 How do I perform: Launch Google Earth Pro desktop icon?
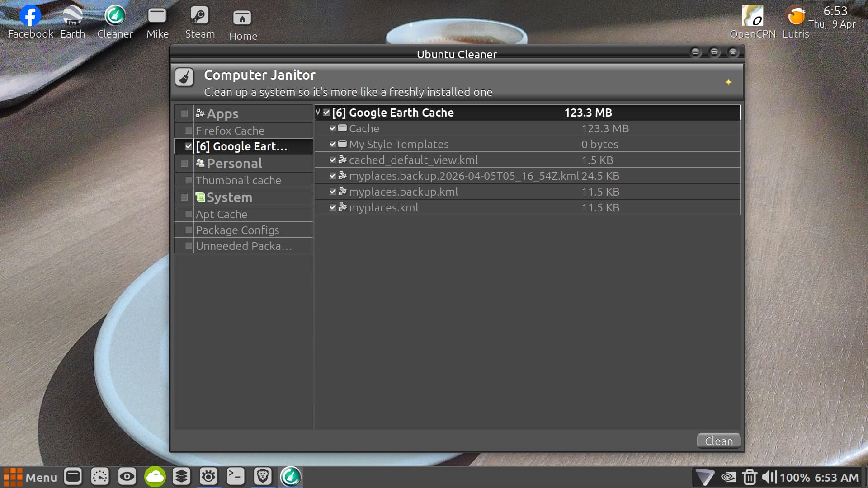72,16
